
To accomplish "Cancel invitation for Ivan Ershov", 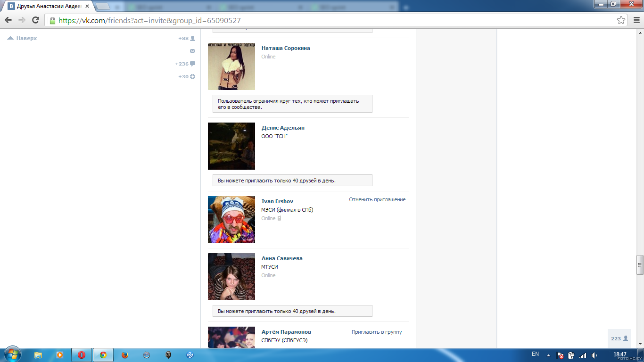I will point(377,199).
